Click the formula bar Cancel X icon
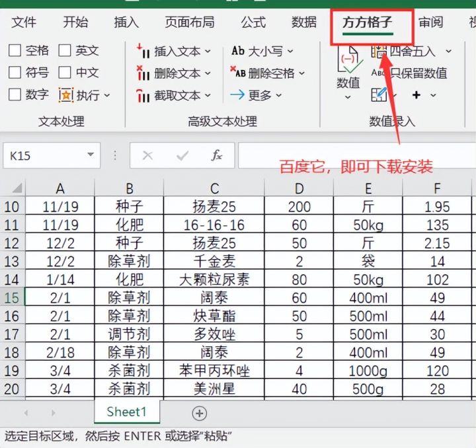Screen dimensions: 476x448 (x=148, y=155)
